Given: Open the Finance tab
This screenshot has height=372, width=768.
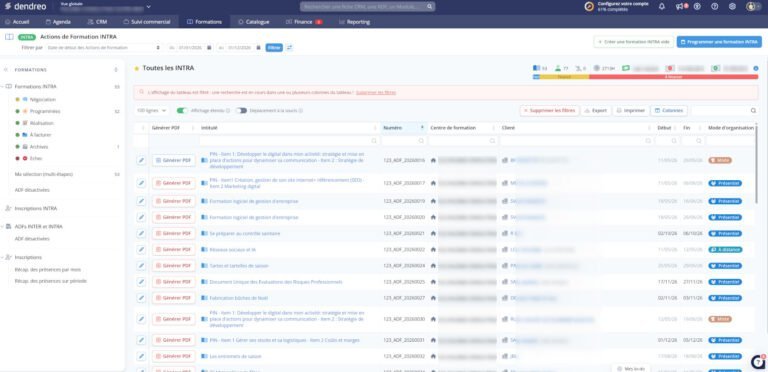Looking at the screenshot, I should point(304,22).
